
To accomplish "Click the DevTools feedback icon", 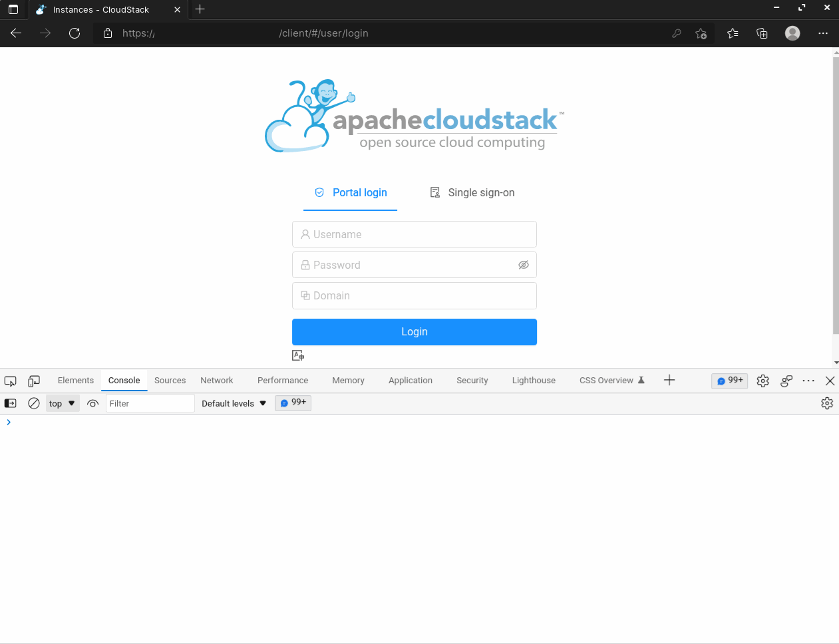I will click(x=786, y=381).
